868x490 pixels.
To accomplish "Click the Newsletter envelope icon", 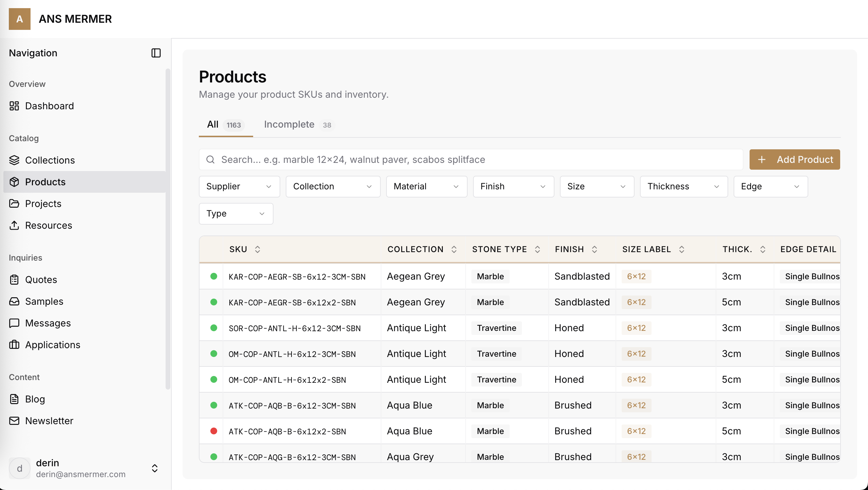I will pos(14,421).
